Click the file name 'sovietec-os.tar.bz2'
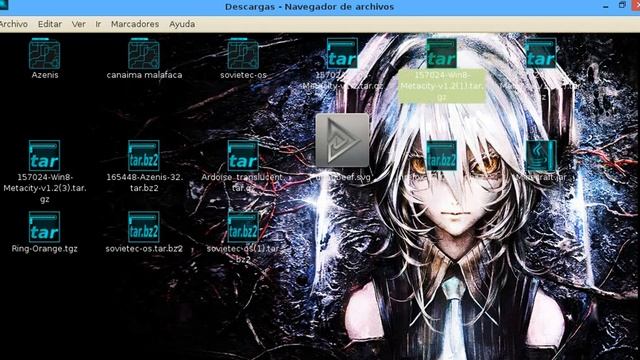 point(144,249)
